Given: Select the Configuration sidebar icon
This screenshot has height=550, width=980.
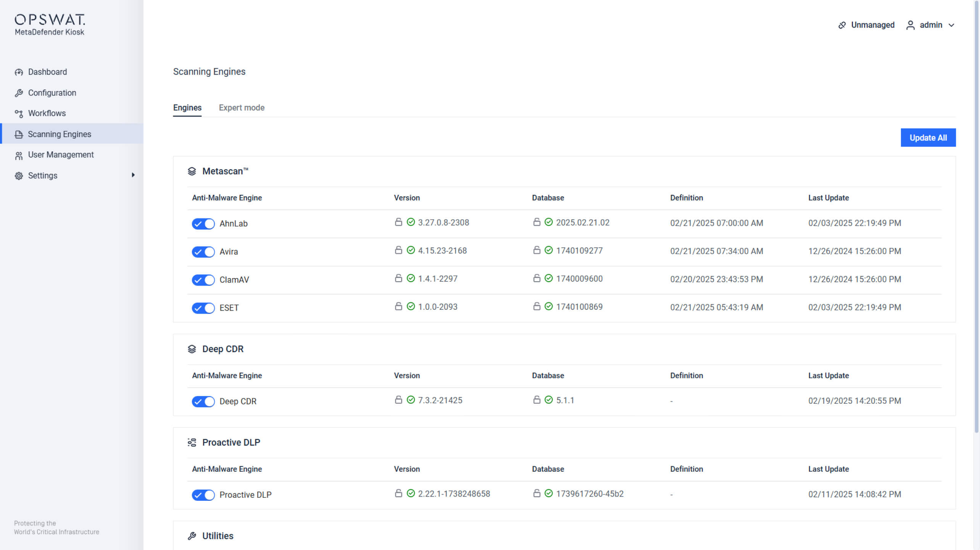Looking at the screenshot, I should tap(19, 92).
